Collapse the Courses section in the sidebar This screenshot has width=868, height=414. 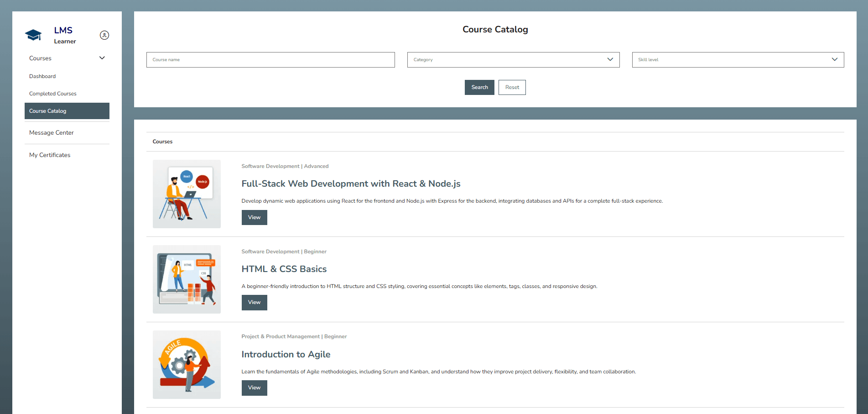tap(102, 58)
